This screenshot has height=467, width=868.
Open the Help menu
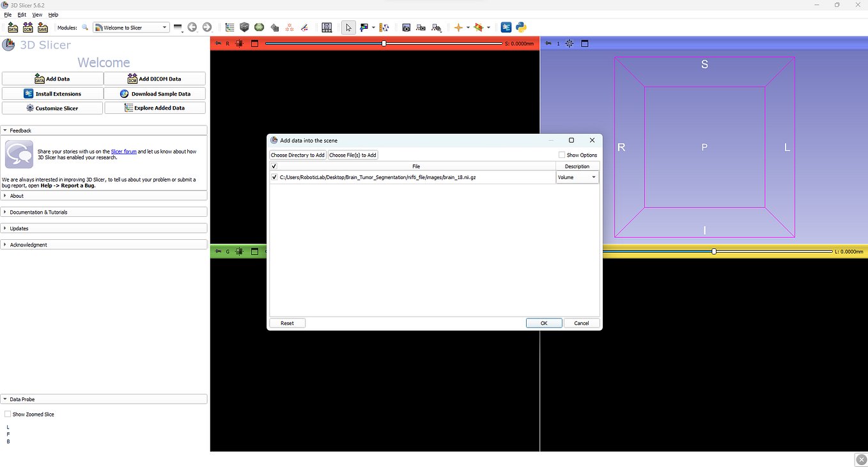click(53, 14)
